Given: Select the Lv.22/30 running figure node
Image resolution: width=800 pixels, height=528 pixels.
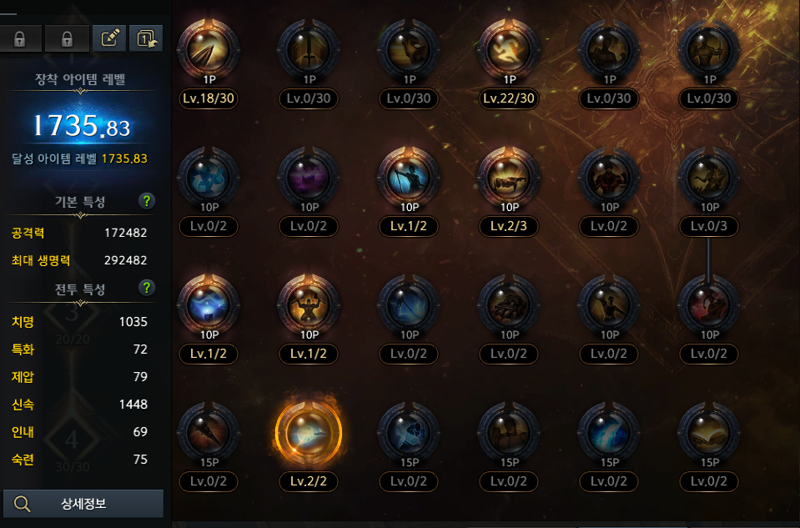Looking at the screenshot, I should [509, 49].
